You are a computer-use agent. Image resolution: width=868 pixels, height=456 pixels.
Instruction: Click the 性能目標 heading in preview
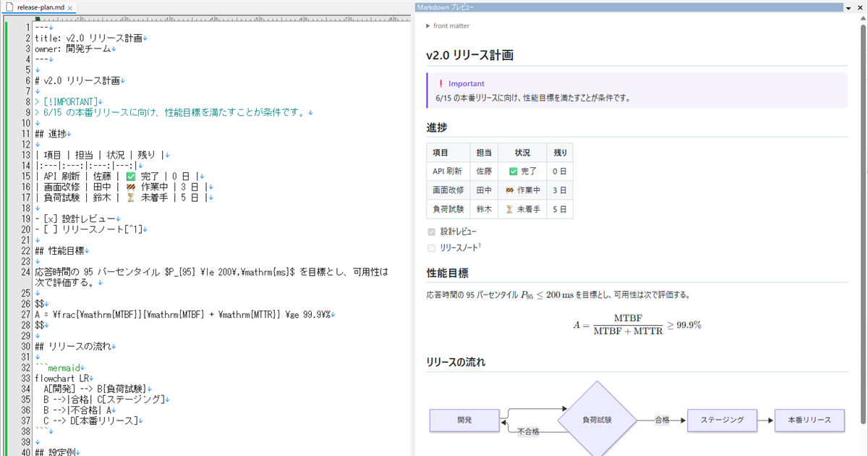(x=447, y=273)
